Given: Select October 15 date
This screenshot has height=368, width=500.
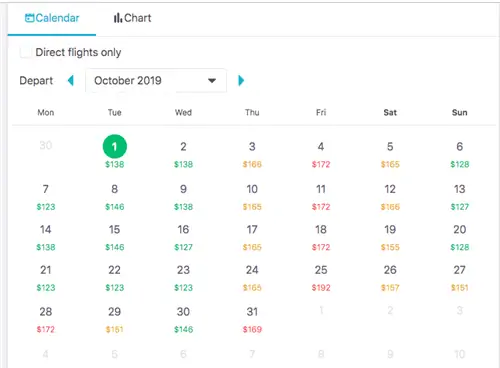Looking at the screenshot, I should click(x=115, y=237).
